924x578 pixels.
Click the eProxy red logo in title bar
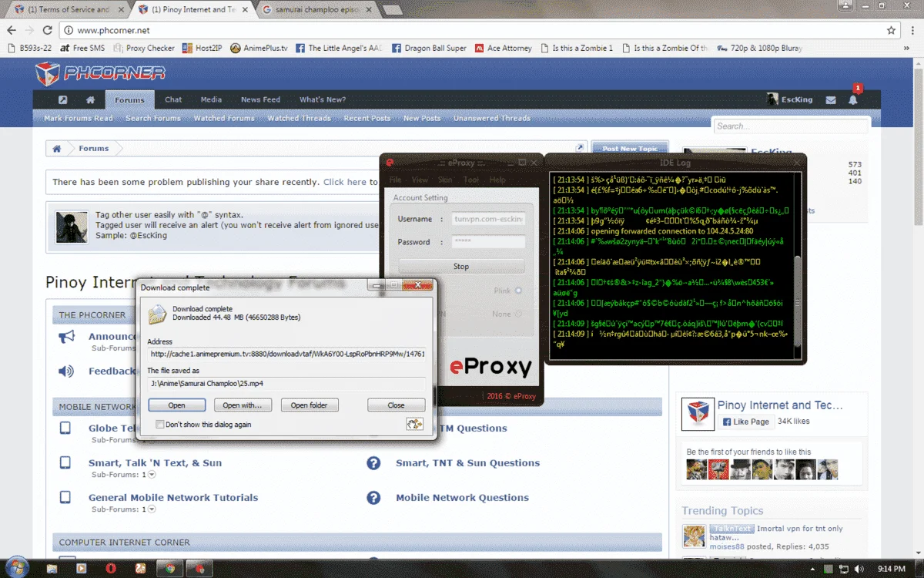pyautogui.click(x=390, y=163)
